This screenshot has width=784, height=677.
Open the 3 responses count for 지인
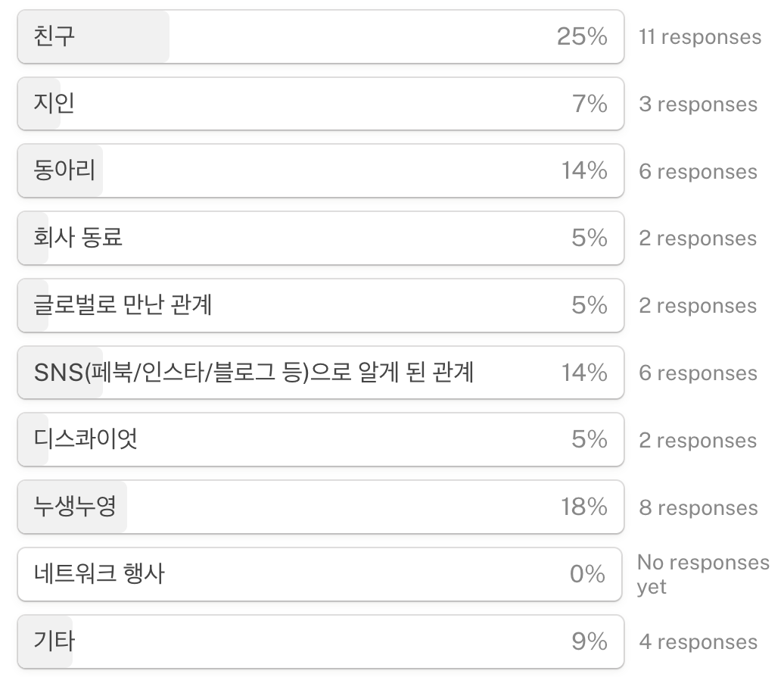coord(697,105)
